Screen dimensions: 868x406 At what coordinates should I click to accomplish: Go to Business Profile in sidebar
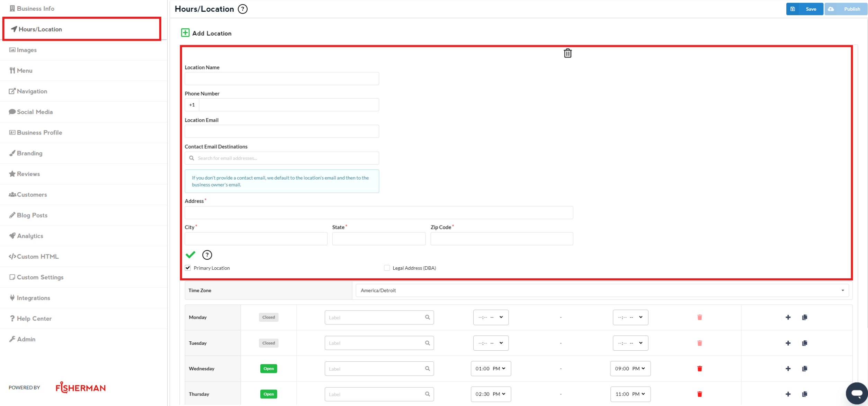39,132
